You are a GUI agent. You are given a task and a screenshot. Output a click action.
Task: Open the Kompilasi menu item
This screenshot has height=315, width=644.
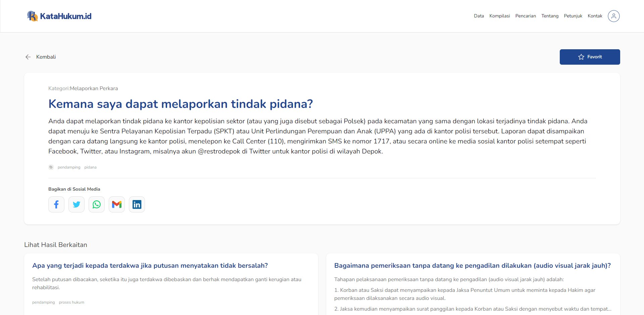[x=499, y=16]
